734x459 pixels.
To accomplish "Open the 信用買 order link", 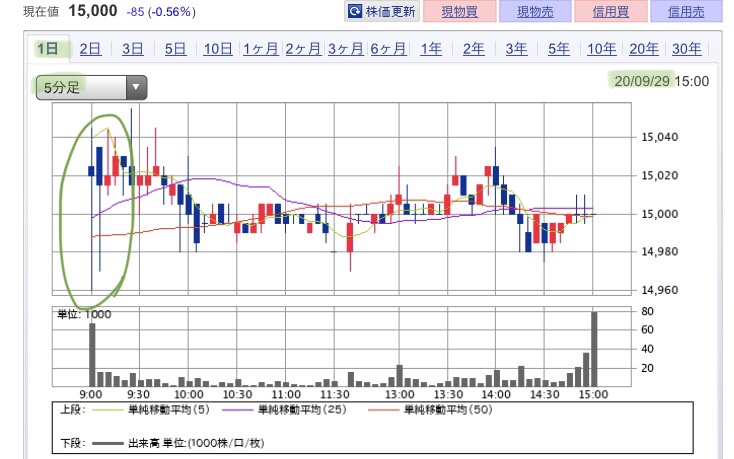I will pos(610,12).
